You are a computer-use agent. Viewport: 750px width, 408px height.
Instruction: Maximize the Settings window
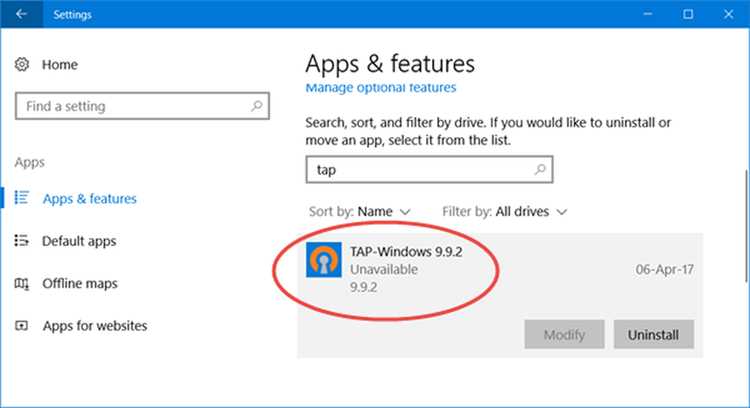(x=688, y=14)
